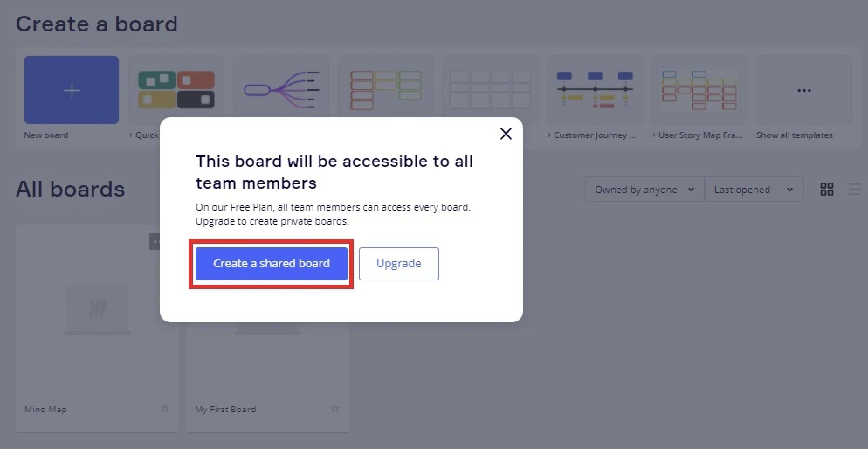This screenshot has width=868, height=449.
Task: Switch to grid view layout
Action: (827, 190)
